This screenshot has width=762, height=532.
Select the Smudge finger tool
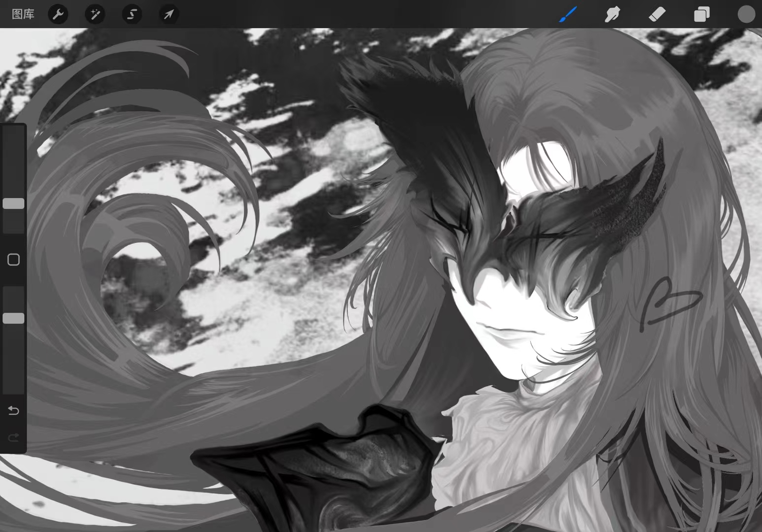click(x=612, y=14)
